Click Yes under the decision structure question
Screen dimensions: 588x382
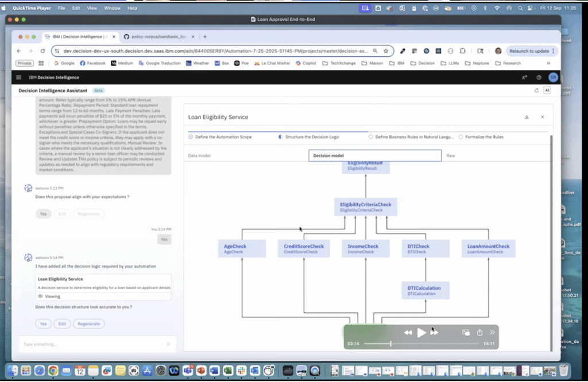point(44,323)
